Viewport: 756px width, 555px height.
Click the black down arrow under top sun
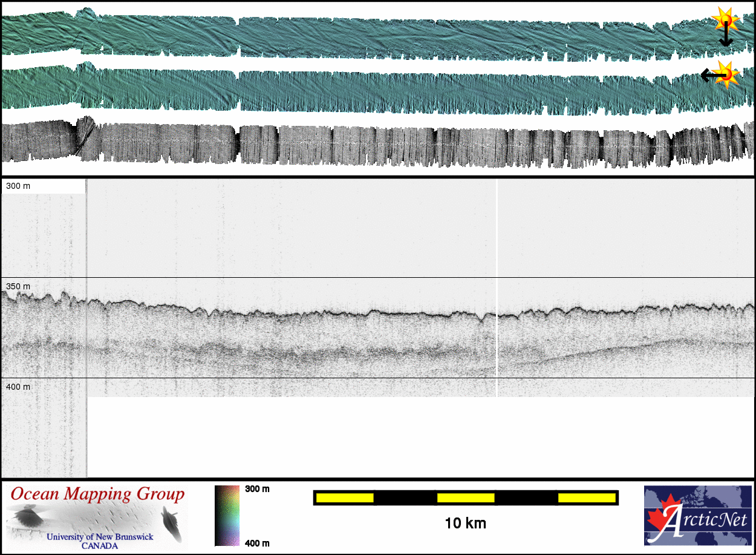click(725, 38)
